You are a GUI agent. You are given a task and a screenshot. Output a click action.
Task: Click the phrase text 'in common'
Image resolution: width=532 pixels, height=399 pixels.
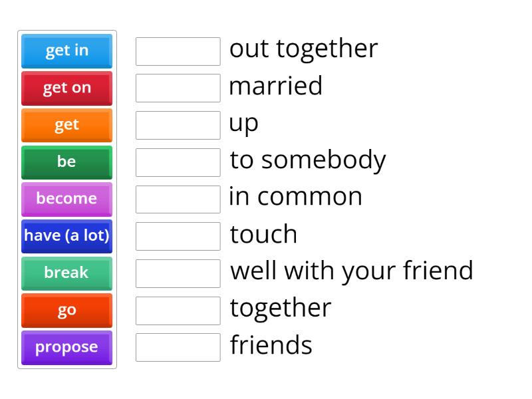[x=295, y=197]
